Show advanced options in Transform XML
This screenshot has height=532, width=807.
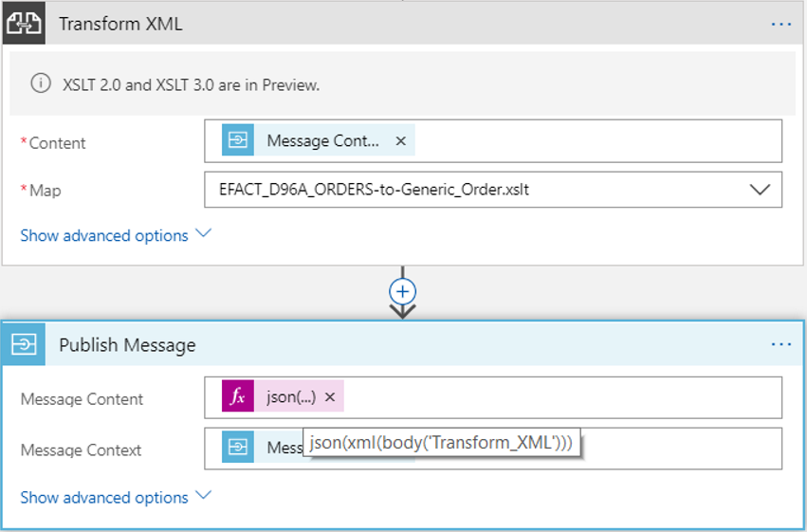coord(104,235)
